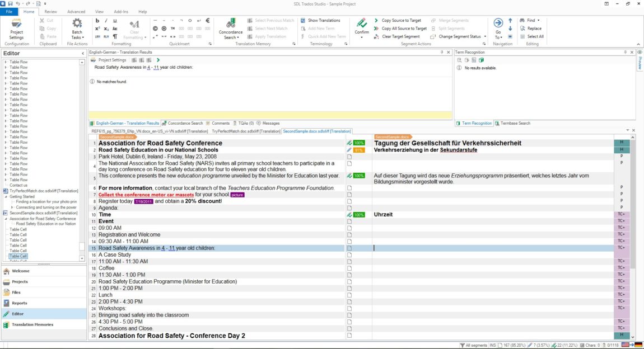This screenshot has height=349, width=644.
Task: Apply bold formatting
Action: [x=97, y=21]
